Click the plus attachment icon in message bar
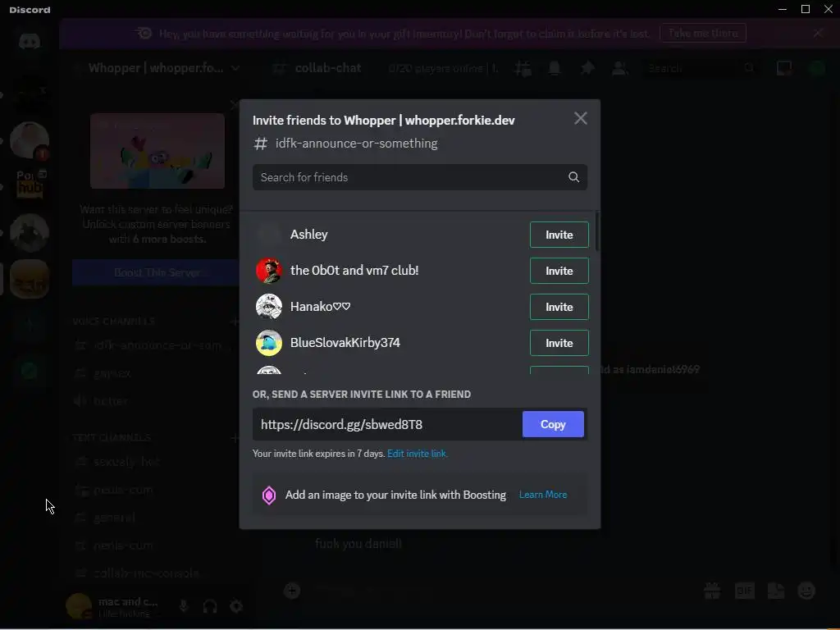840x630 pixels. click(x=292, y=591)
